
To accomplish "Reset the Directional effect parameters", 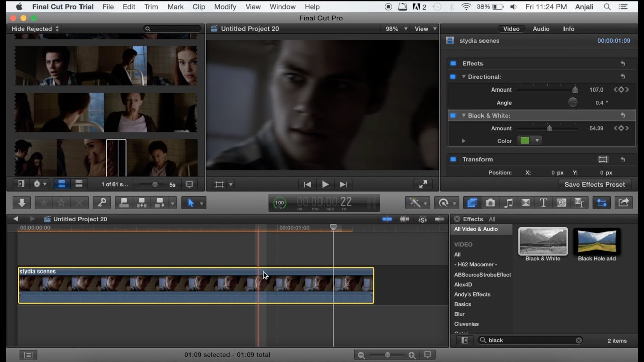I will pyautogui.click(x=623, y=77).
